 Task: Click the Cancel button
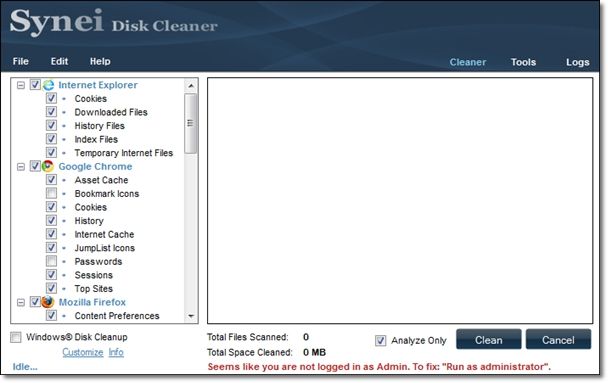pos(558,340)
